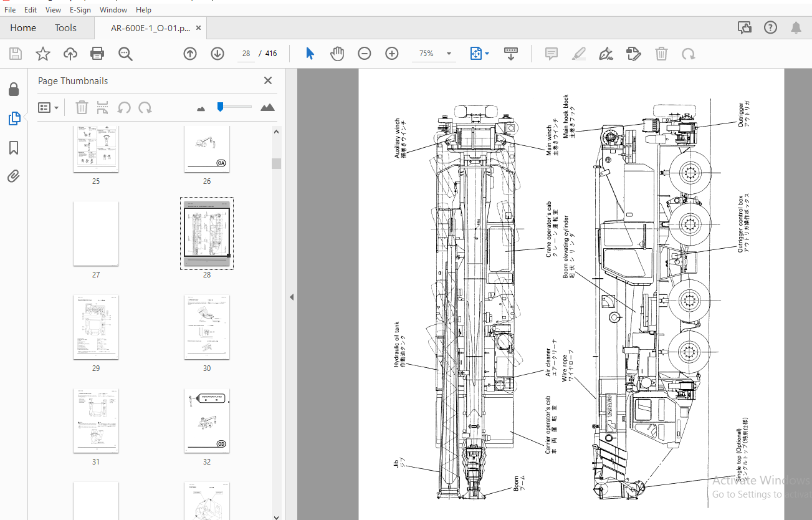
Task: Open the File menu
Action: (x=10, y=10)
